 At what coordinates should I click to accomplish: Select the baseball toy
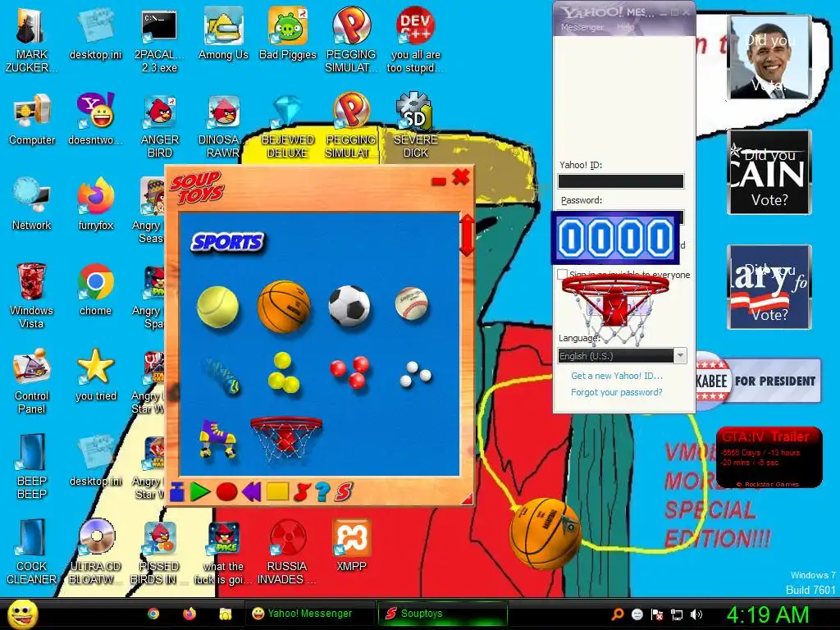coord(412,304)
